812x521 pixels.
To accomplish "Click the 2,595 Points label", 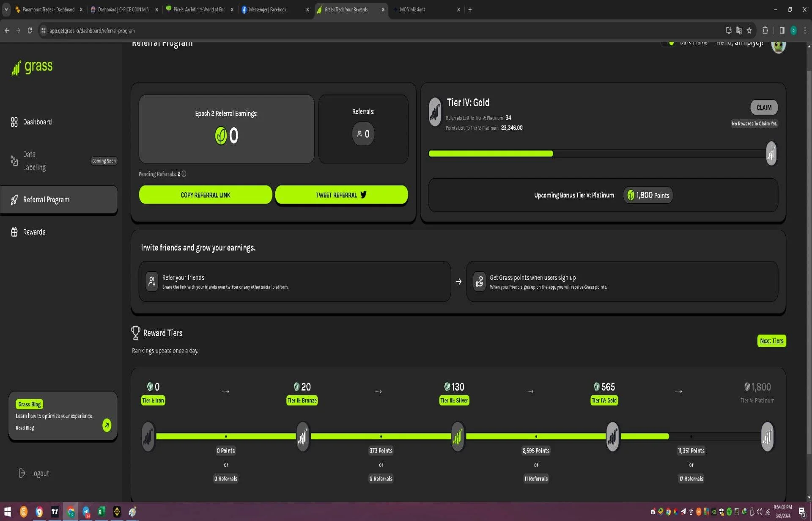I will point(536,451).
